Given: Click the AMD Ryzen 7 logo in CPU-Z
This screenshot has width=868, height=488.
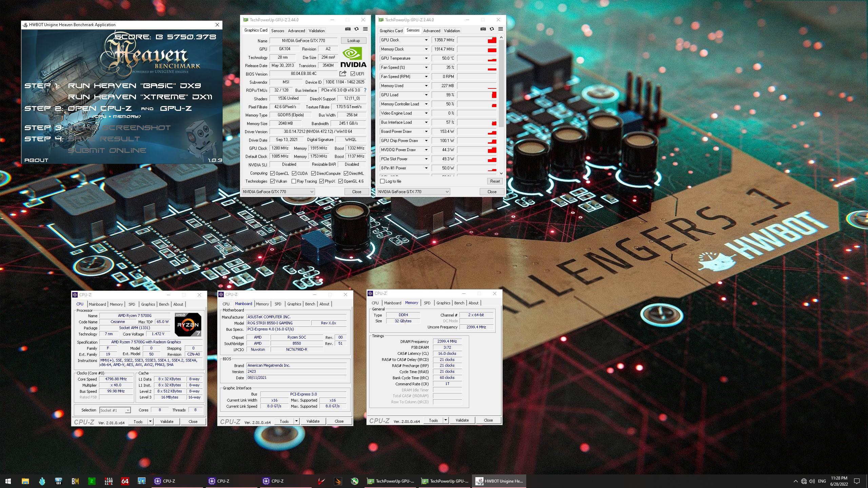Looking at the screenshot, I should [x=188, y=325].
